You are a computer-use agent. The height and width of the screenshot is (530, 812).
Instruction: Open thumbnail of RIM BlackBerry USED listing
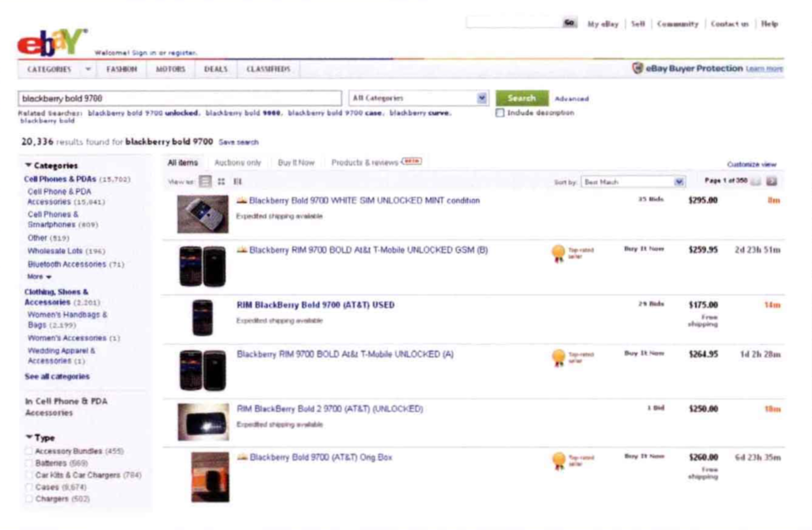(x=203, y=318)
